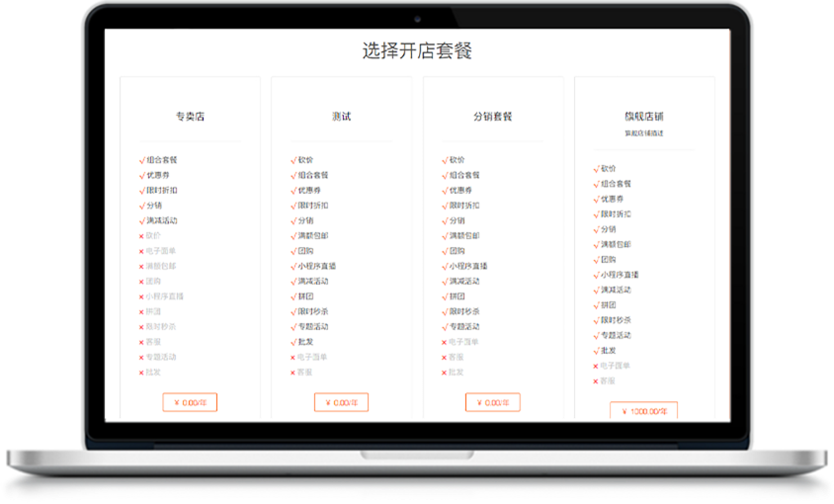
Task: Click the red X beside 电子面单 in 测试
Action: tap(292, 358)
